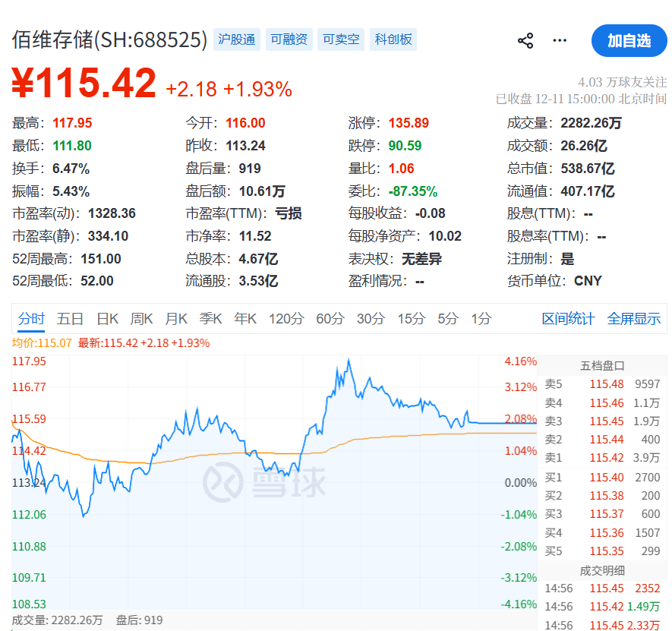Open 区间统计 range statistics
The height and width of the screenshot is (631, 672).
click(x=568, y=319)
